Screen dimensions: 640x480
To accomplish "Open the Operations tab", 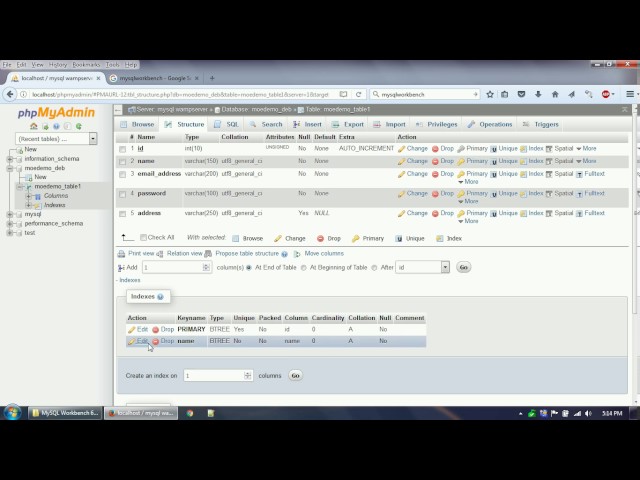I will tap(490, 124).
